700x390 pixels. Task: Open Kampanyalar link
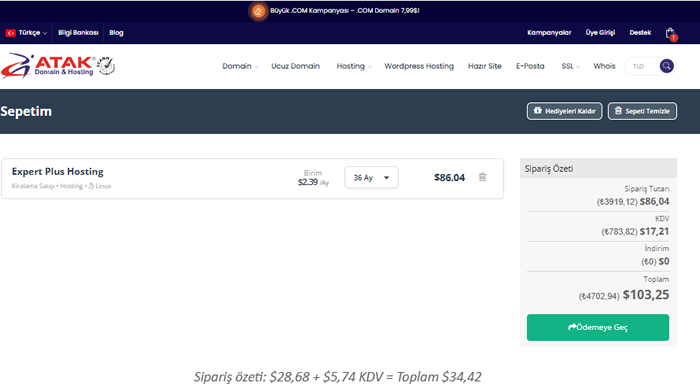pyautogui.click(x=549, y=33)
